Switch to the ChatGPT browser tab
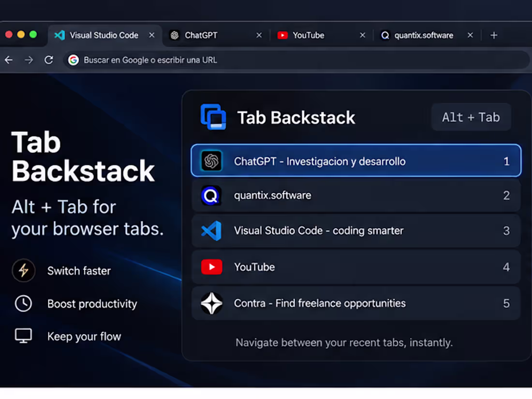 pos(217,35)
